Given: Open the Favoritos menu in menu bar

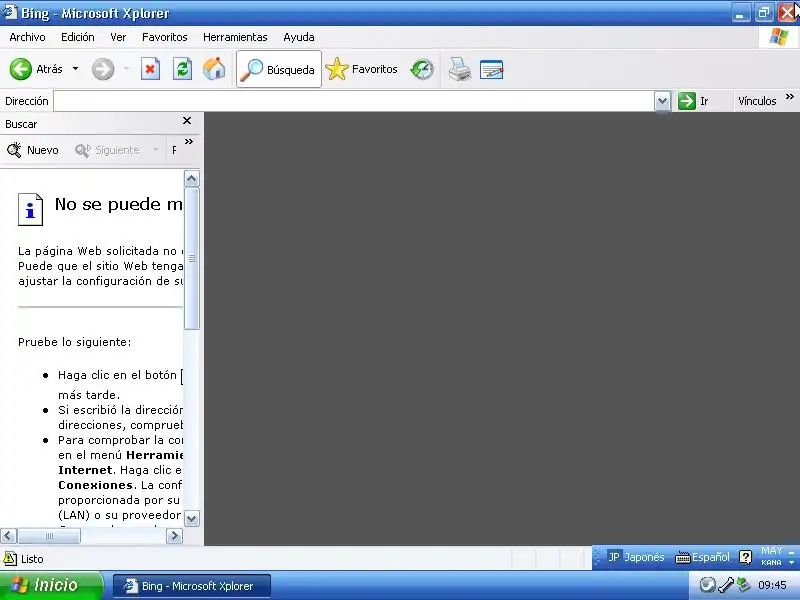Looking at the screenshot, I should click(164, 37).
